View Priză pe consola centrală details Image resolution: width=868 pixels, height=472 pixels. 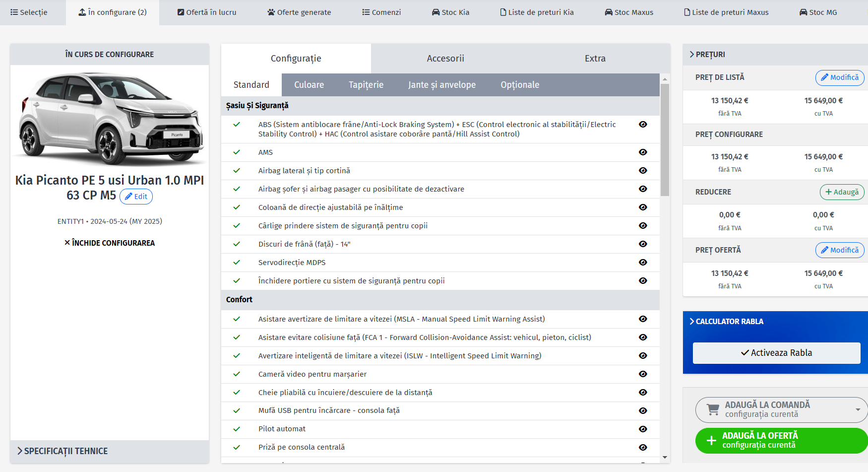[643, 448]
